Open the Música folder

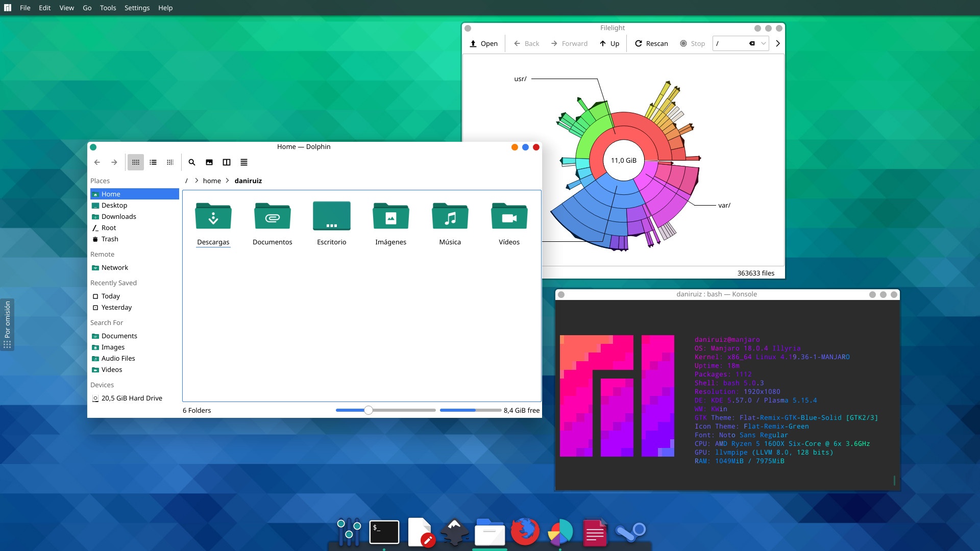[x=450, y=223]
